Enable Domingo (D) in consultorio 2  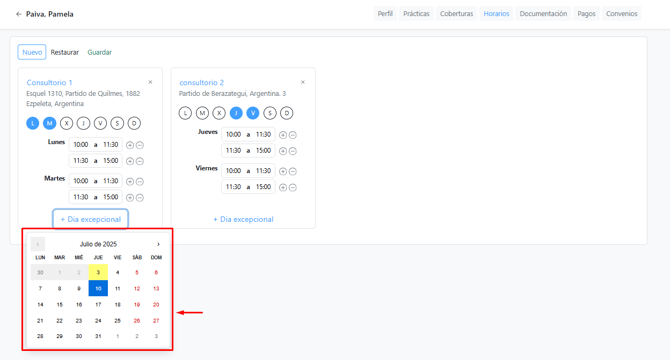click(x=287, y=113)
